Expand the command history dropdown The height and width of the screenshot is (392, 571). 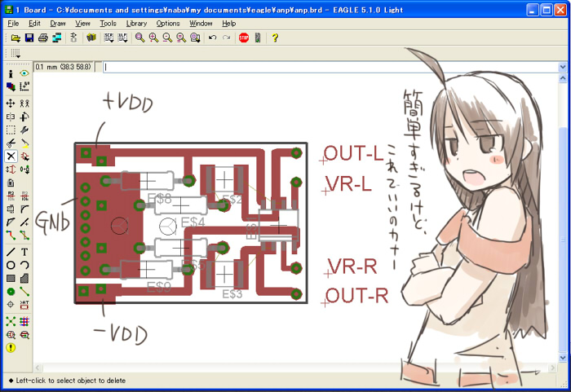[562, 68]
